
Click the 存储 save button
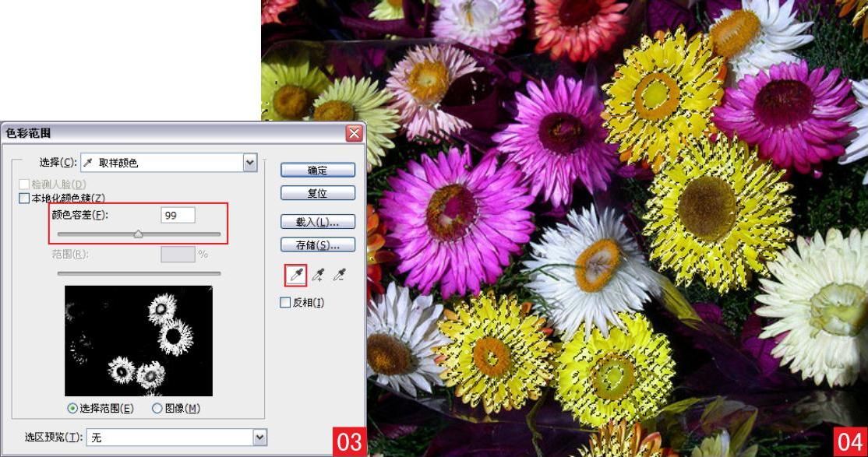[x=318, y=244]
